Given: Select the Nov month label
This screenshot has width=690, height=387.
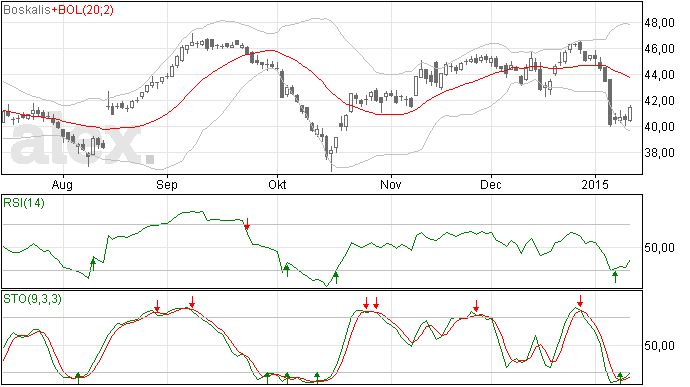Looking at the screenshot, I should point(391,184).
